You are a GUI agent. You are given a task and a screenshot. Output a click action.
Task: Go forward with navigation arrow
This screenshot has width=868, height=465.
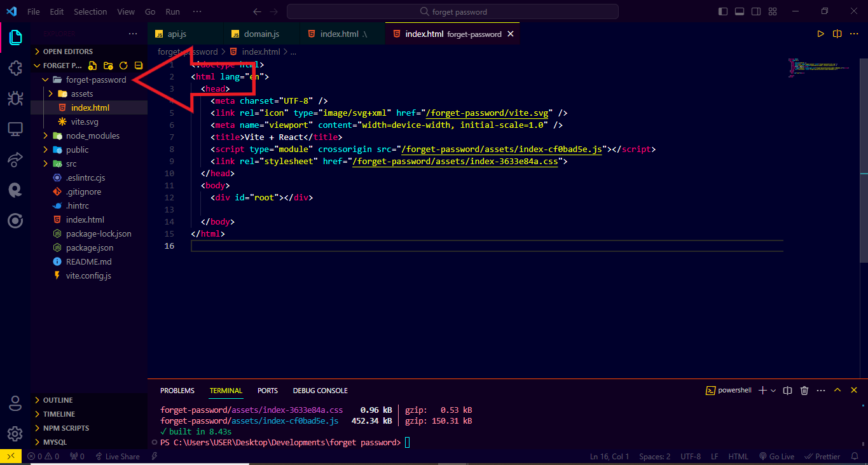273,11
